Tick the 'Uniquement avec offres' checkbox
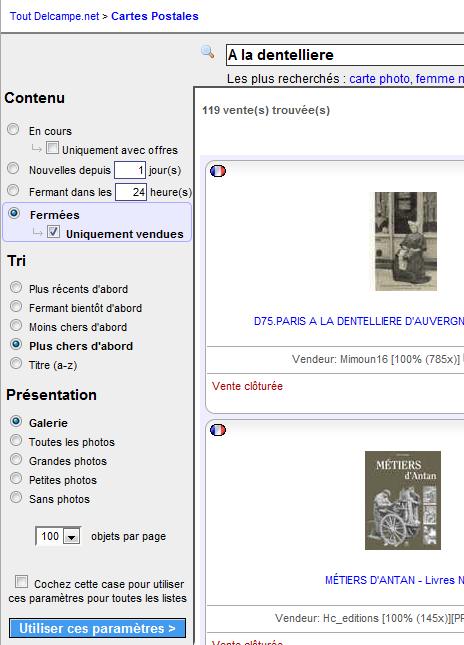 click(x=52, y=147)
